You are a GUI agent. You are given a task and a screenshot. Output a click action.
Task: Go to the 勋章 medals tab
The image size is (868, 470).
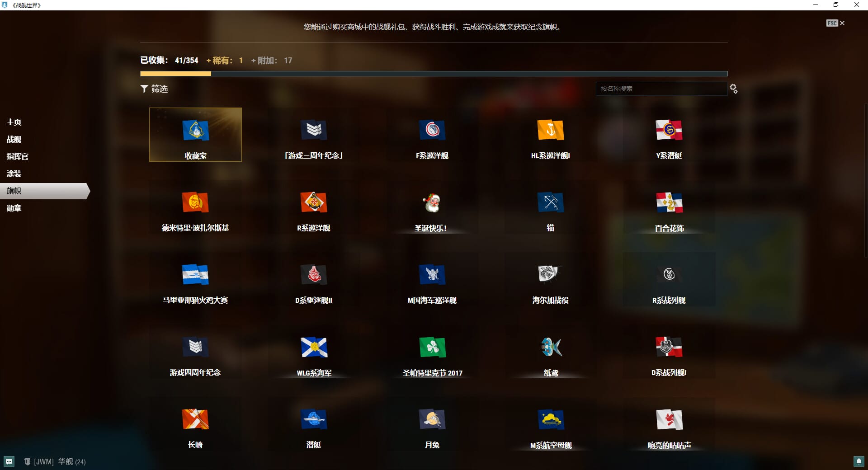(x=14, y=208)
